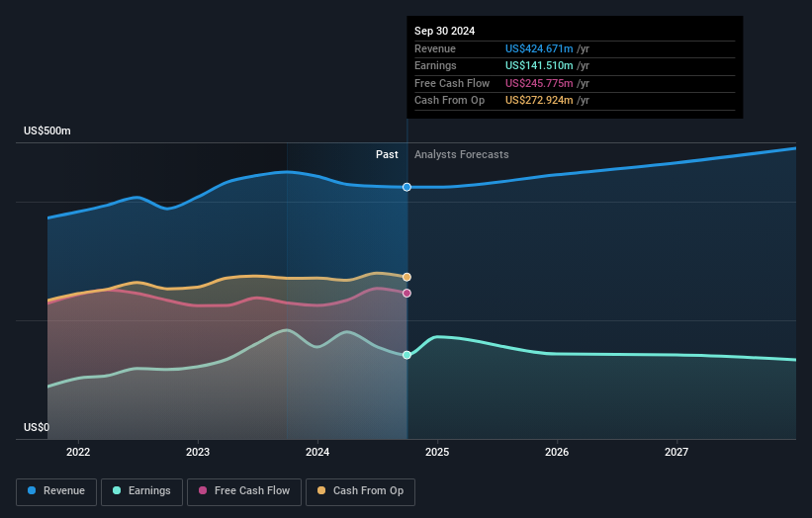Click the Cash From Op tooltip row label
This screenshot has height=518, width=812.
(x=449, y=101)
